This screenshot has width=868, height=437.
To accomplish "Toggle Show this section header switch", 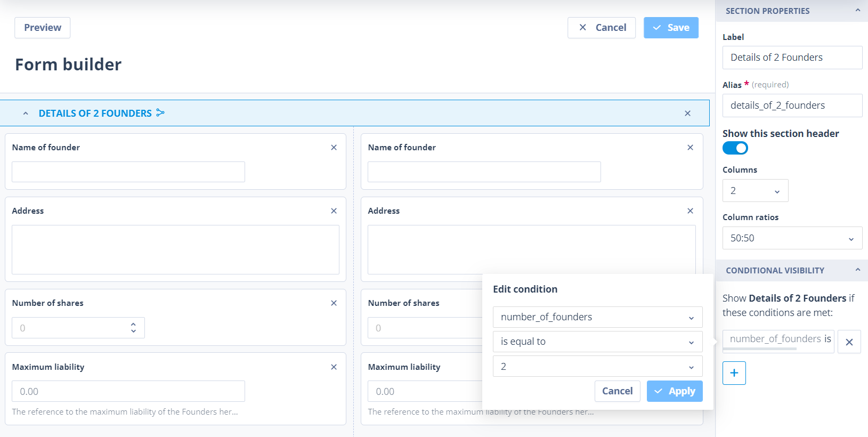I will [x=735, y=148].
